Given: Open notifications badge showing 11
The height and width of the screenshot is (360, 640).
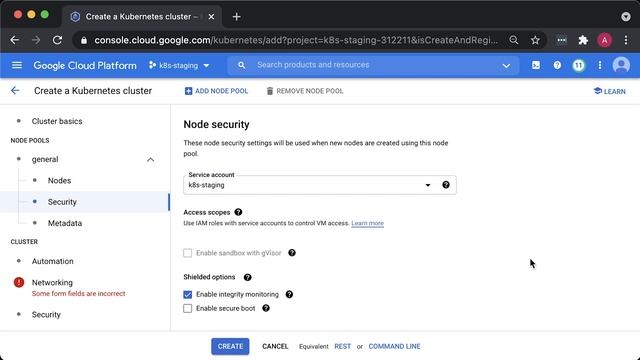Looking at the screenshot, I should point(578,65).
